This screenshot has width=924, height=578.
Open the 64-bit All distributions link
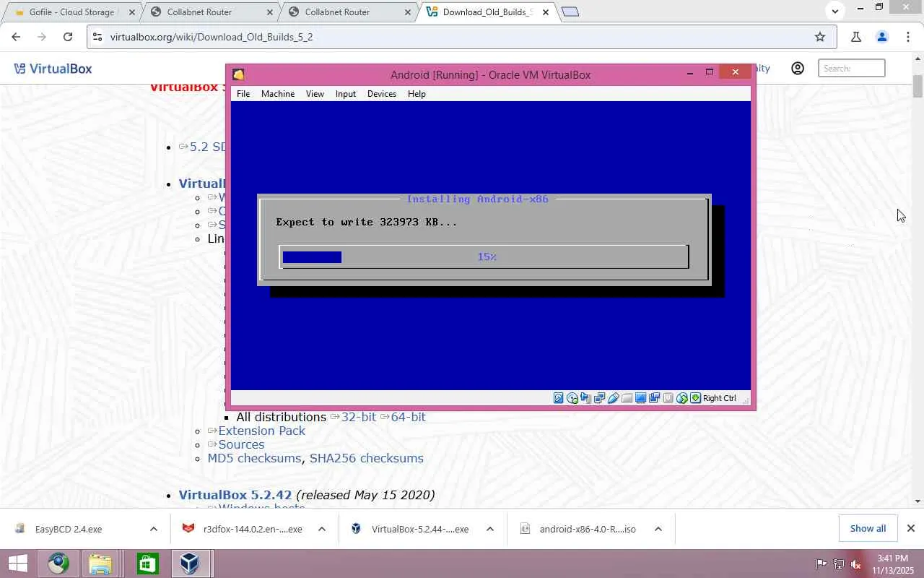[x=408, y=417]
